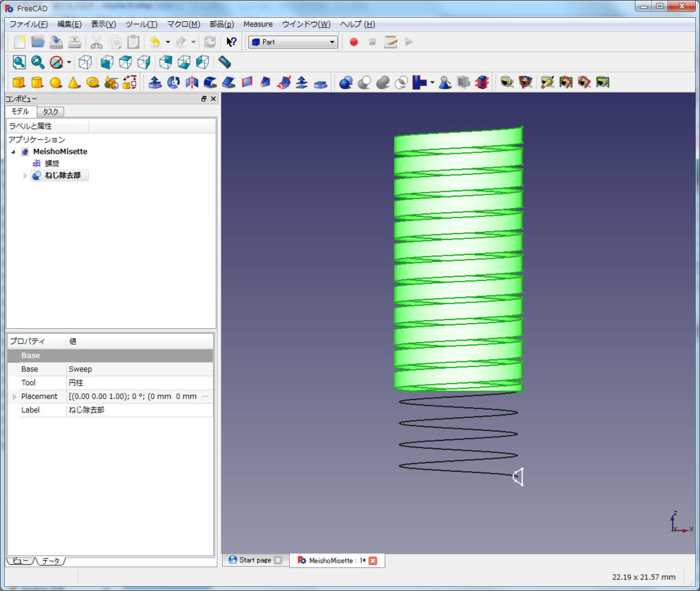The width and height of the screenshot is (700, 591).
Task: Open the ファイル menu
Action: click(x=29, y=24)
